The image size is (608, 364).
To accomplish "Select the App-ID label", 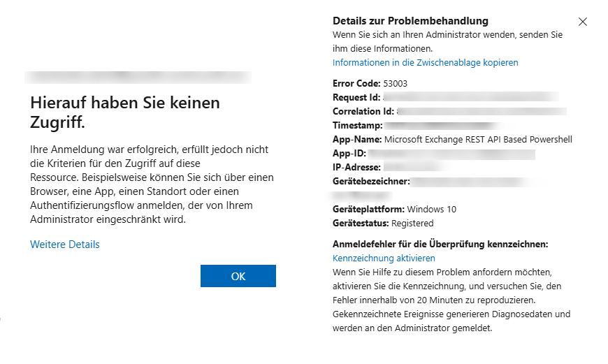I will point(349,153).
